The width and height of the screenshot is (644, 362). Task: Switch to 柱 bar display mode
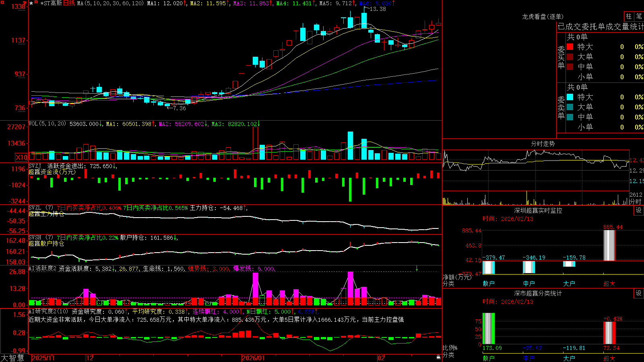coord(629,16)
